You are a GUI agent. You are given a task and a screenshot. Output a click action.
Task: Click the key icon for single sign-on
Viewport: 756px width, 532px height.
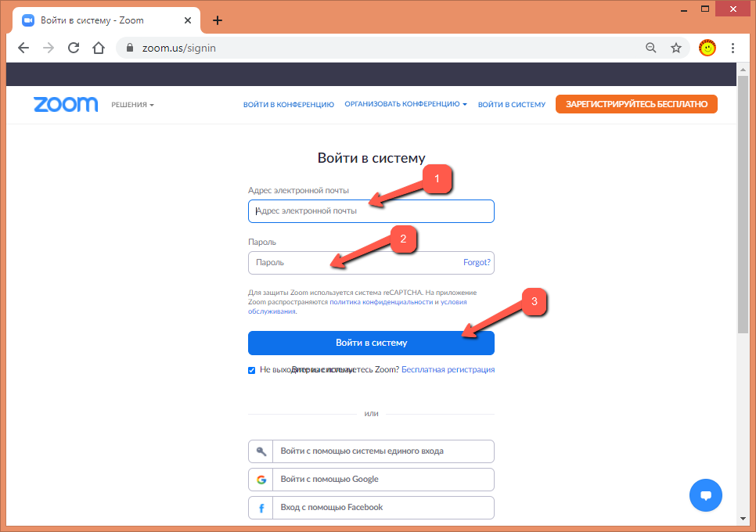click(261, 451)
